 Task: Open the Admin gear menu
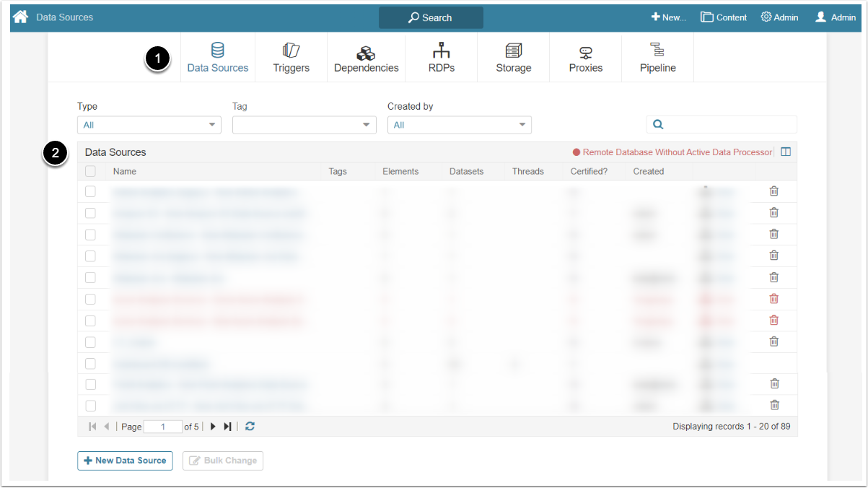coord(779,17)
